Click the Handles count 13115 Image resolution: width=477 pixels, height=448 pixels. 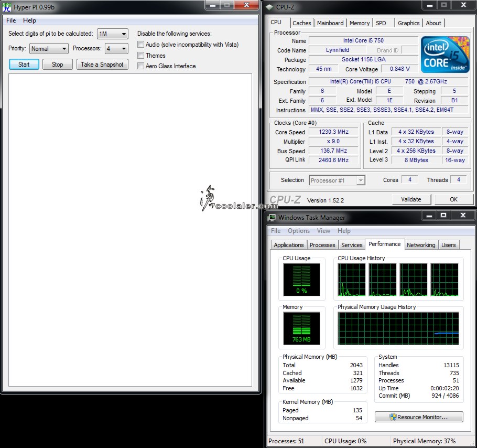click(451, 365)
